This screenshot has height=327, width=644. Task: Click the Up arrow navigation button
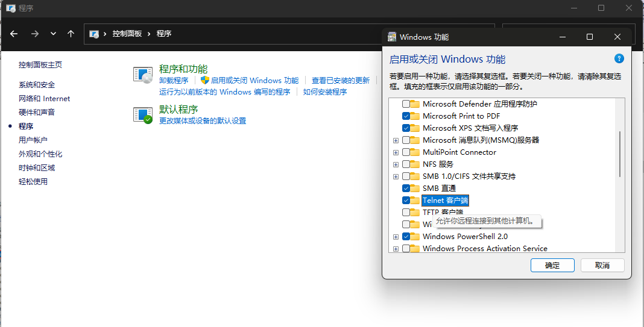[71, 34]
